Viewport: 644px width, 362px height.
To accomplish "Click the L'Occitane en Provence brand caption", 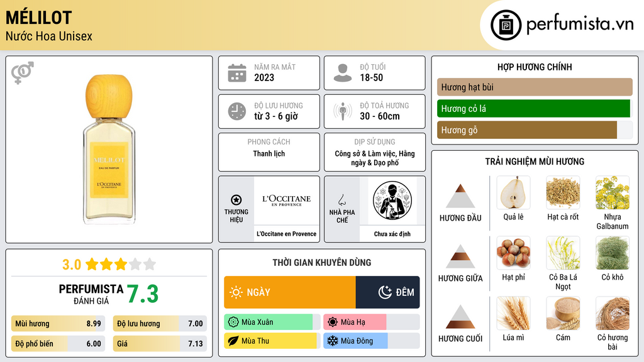I will pos(287,234).
